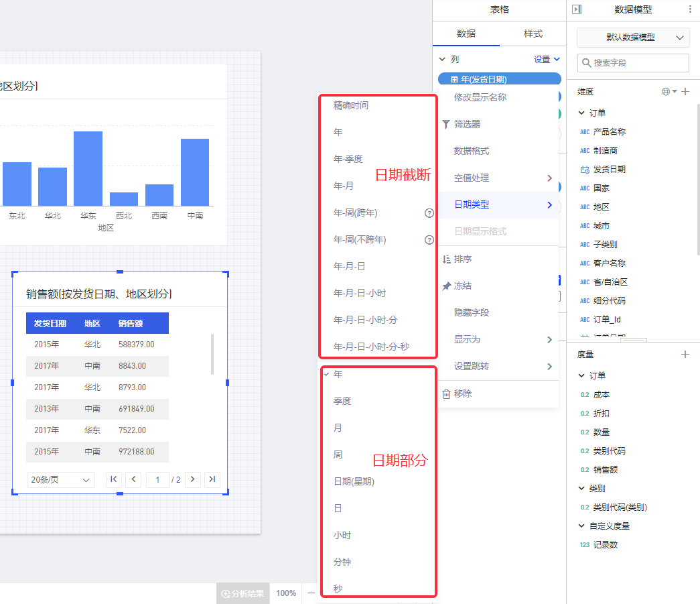
Task: Click the help icon beside 年-周(不跨年)
Action: tap(429, 240)
